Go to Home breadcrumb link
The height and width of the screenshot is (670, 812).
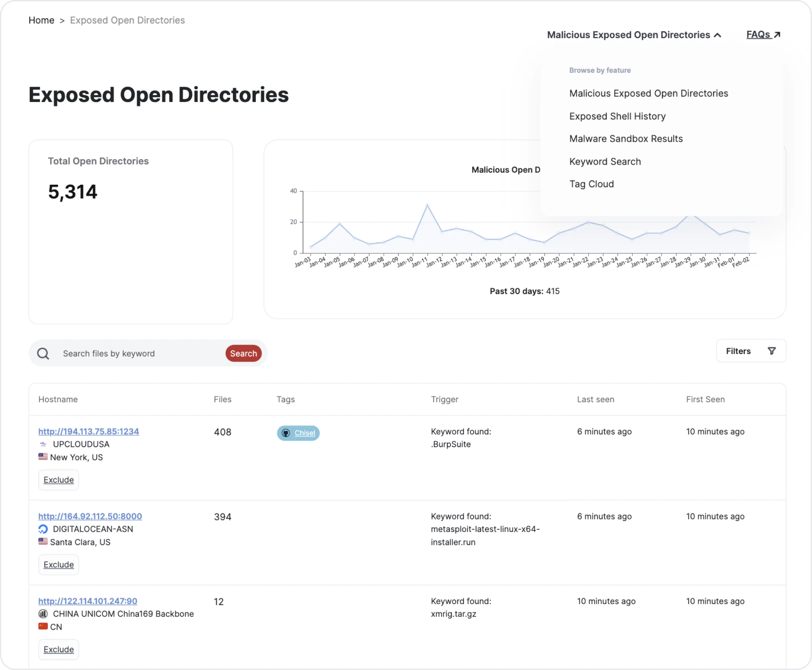(x=41, y=20)
